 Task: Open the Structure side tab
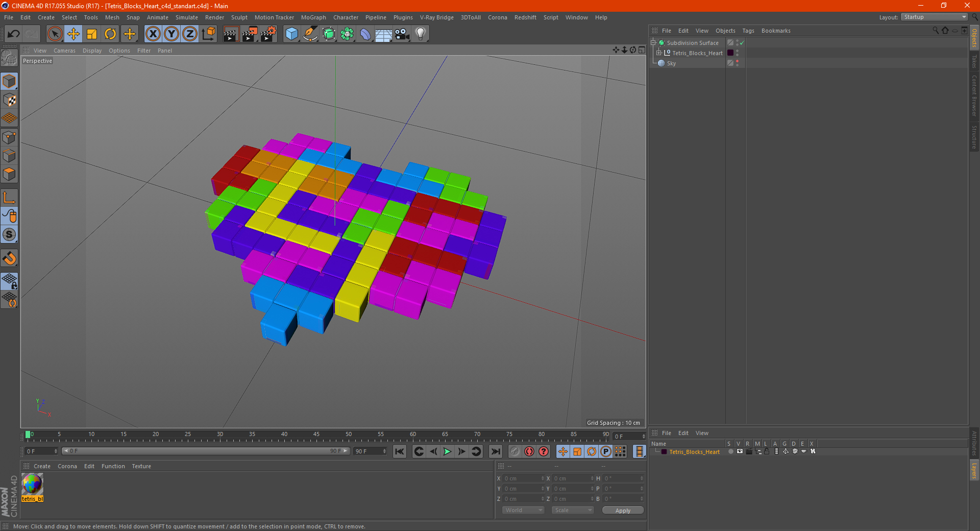tap(974, 137)
